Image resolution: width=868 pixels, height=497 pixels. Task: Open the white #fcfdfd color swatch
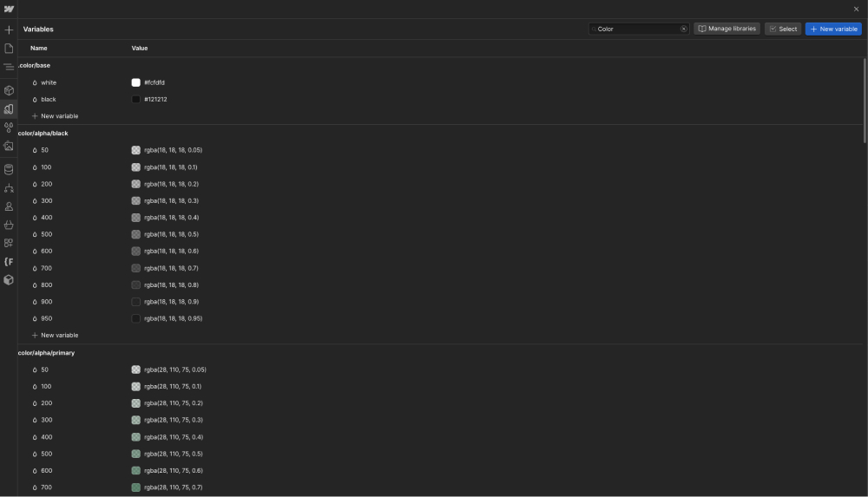point(135,82)
